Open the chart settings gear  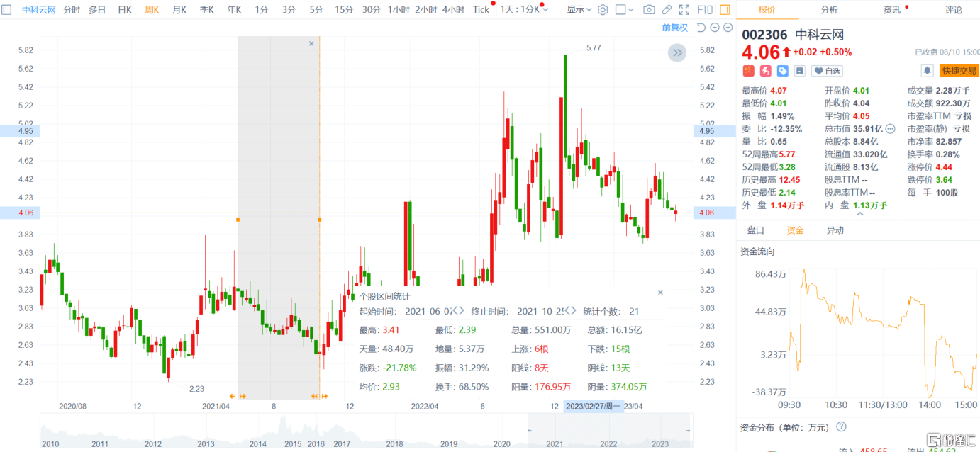603,10
